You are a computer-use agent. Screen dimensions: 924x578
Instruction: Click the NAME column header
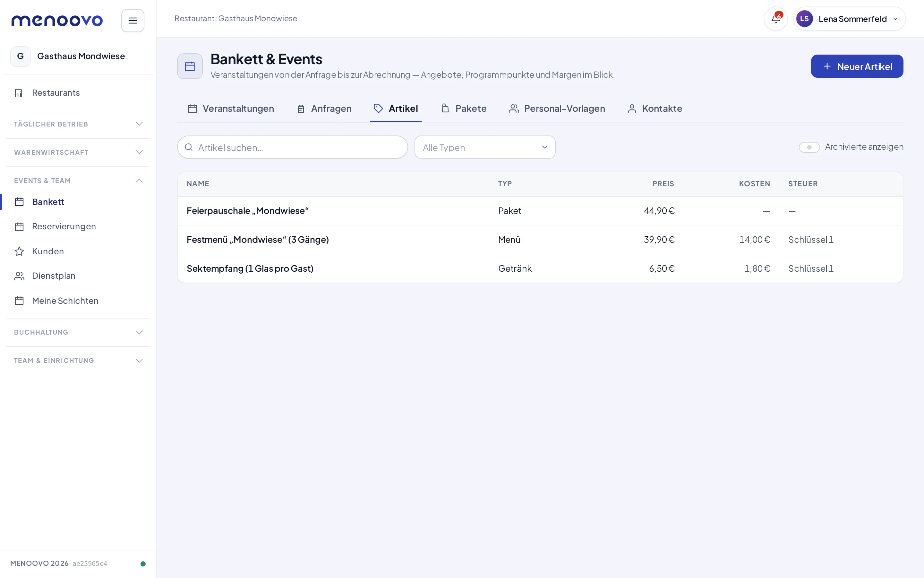coord(198,184)
